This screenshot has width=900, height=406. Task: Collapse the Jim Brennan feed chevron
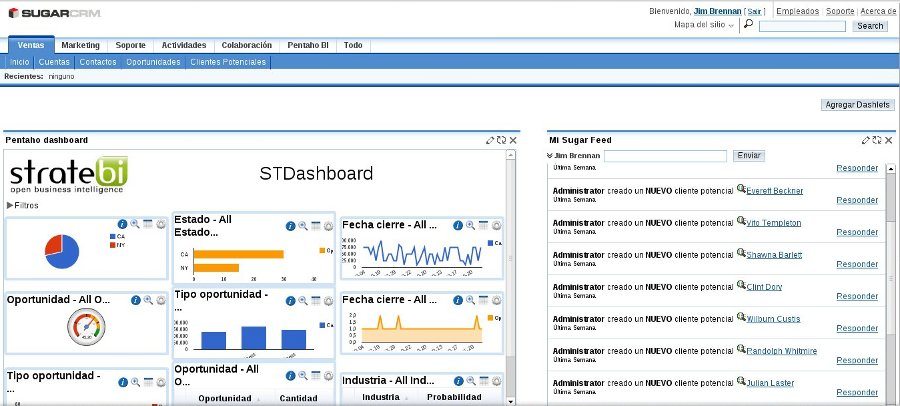(550, 157)
